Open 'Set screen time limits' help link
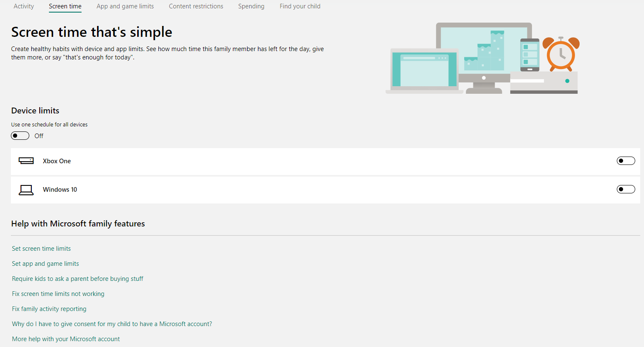644x347 pixels. pyautogui.click(x=41, y=249)
